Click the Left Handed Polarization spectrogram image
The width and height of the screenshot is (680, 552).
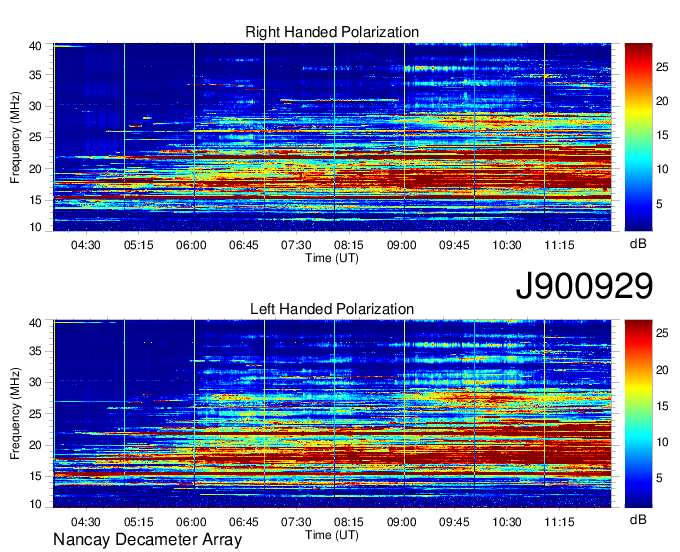(x=332, y=414)
